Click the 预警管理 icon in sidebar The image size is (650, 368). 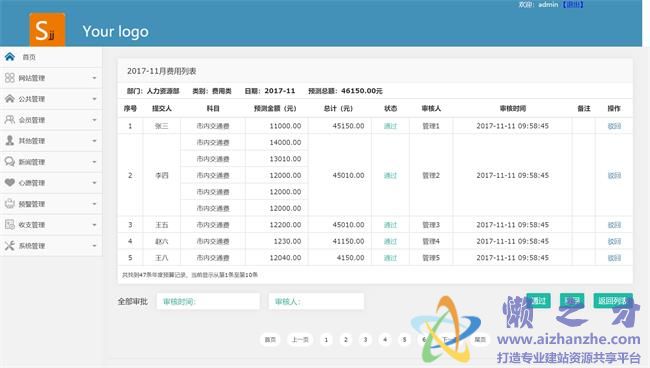click(x=10, y=203)
